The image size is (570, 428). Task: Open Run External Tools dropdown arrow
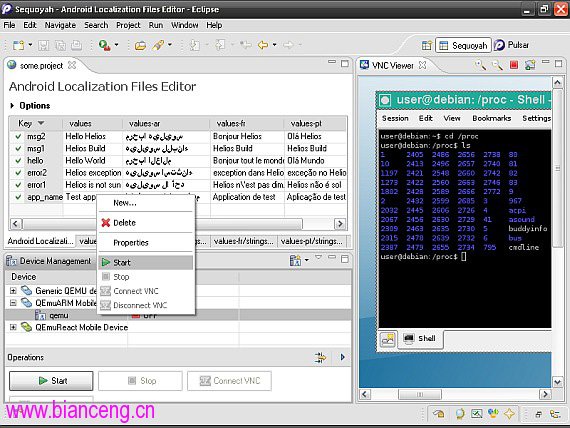[x=116, y=45]
